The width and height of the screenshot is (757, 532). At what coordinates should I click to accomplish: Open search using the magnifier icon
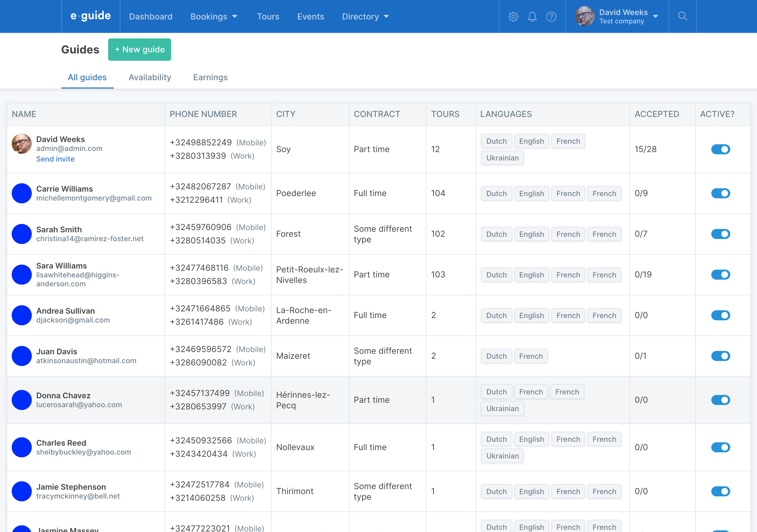point(683,16)
